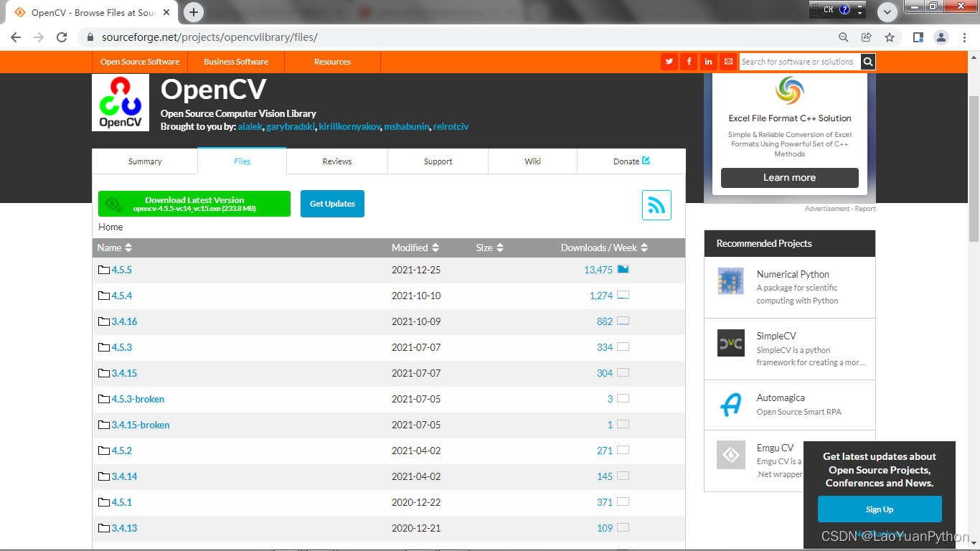The image size is (980, 551).
Task: Open the garybradski contributor link
Action: tap(291, 126)
